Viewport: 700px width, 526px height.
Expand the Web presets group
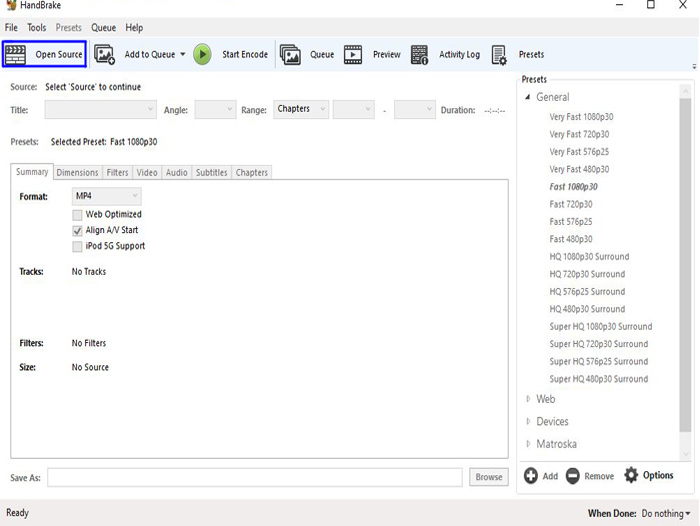[x=528, y=399]
